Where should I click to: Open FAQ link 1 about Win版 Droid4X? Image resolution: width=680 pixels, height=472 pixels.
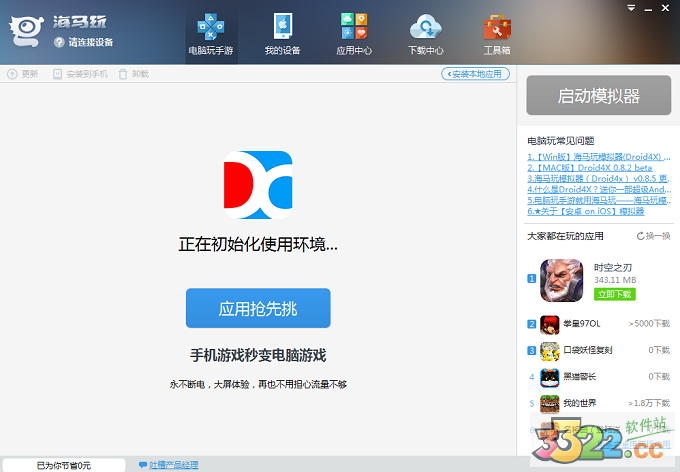pos(598,157)
